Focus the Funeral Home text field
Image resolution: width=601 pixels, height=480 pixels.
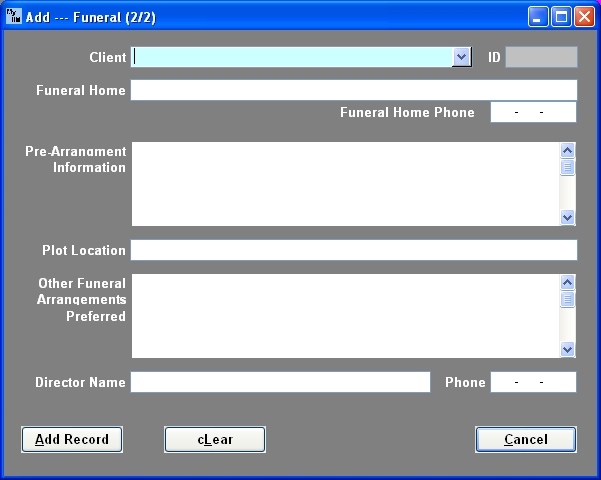[354, 90]
